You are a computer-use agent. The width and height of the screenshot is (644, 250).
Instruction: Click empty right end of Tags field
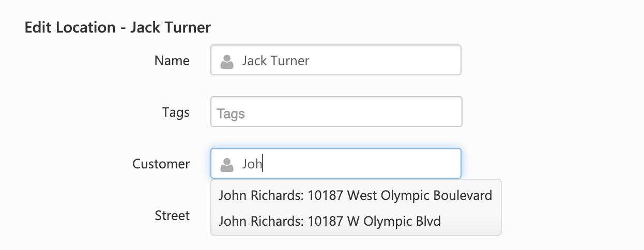pyautogui.click(x=434, y=112)
